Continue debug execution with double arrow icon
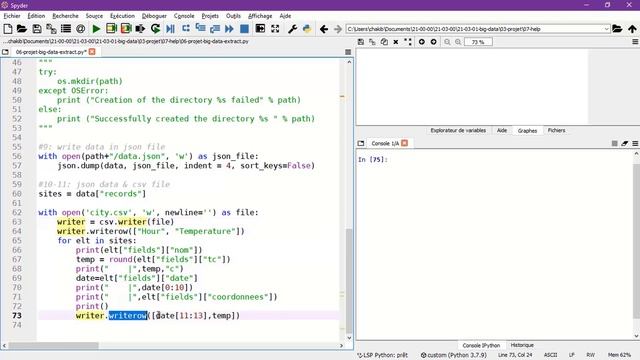Screen dimensions: 640x360 point(229,29)
